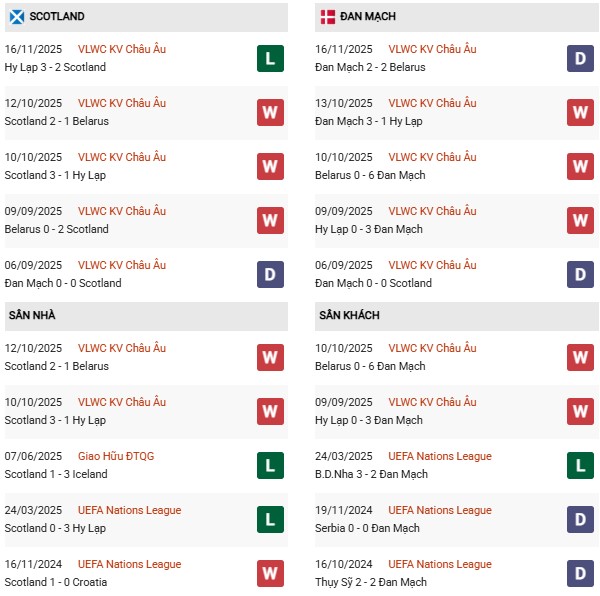
Task: Click the Scotland 0 - 3 Hy Lạp result
Action: (x=55, y=528)
